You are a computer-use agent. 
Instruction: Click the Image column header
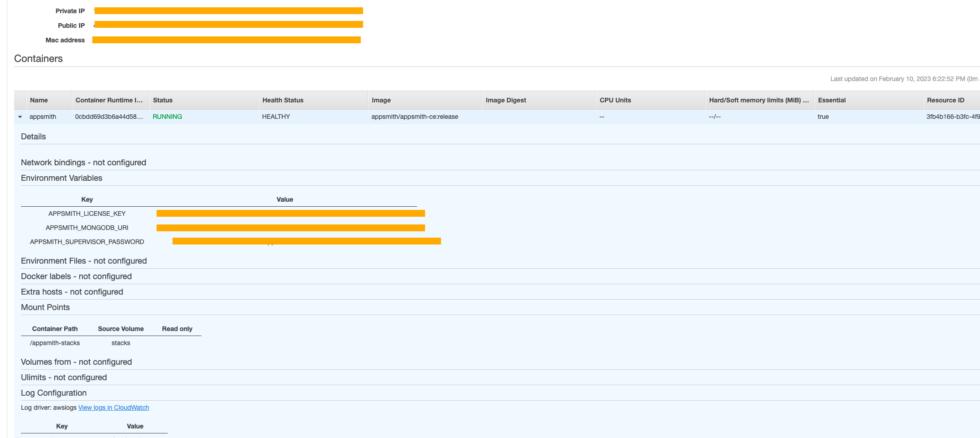pos(381,100)
